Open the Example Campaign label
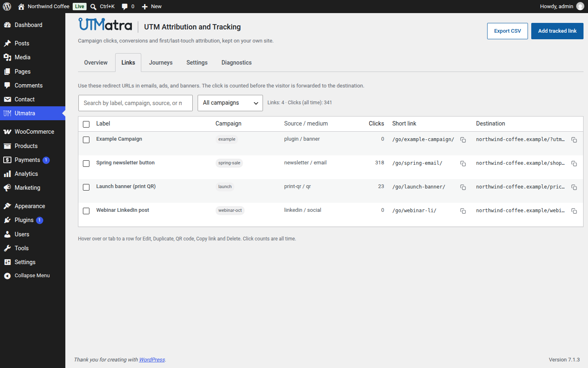The width and height of the screenshot is (588, 368). point(119,139)
